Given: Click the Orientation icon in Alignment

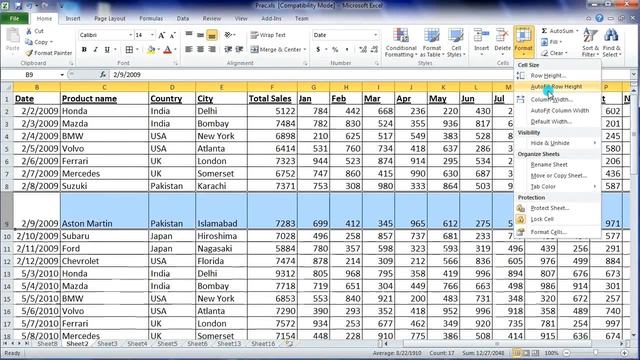Looking at the screenshot, I should (x=228, y=35).
